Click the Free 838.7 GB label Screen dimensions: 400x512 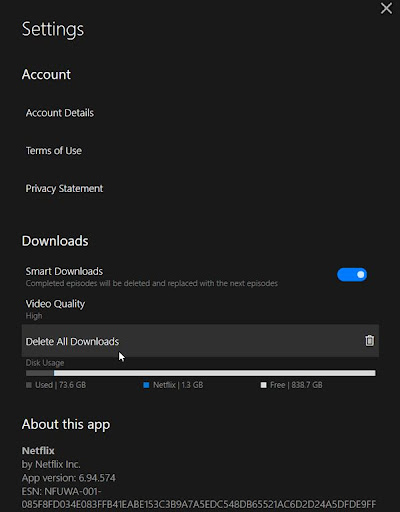click(296, 385)
